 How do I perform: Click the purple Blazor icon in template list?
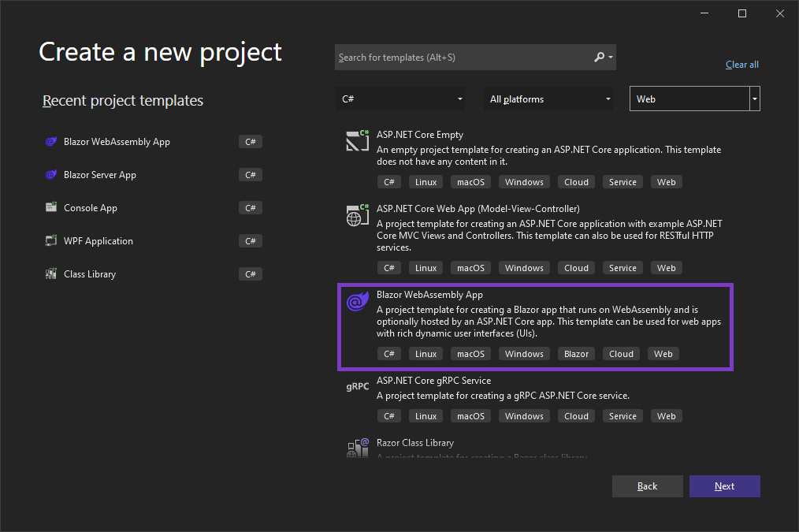pyautogui.click(x=358, y=300)
